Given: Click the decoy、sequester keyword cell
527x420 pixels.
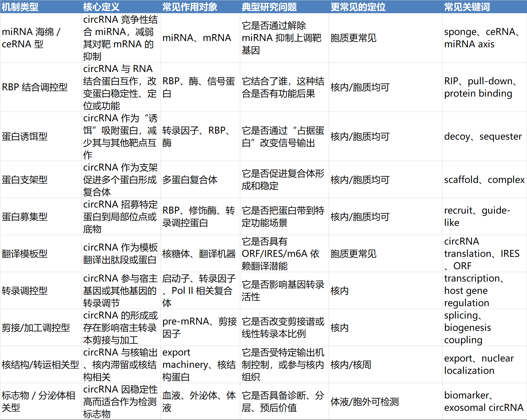Looking at the screenshot, I should coord(483,136).
